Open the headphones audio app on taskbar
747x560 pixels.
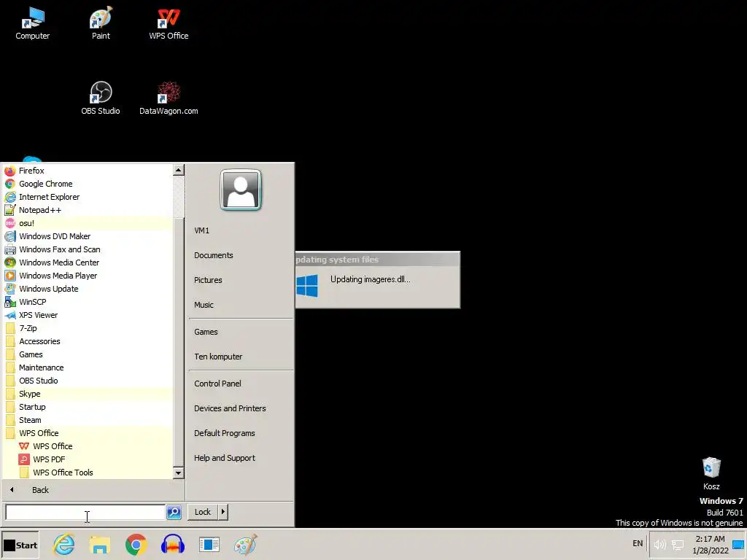(172, 545)
